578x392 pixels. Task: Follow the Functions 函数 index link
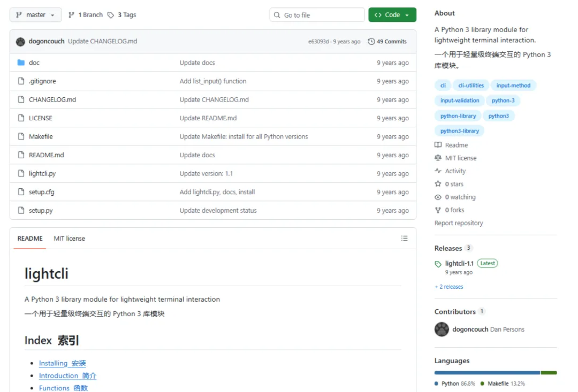click(x=63, y=388)
